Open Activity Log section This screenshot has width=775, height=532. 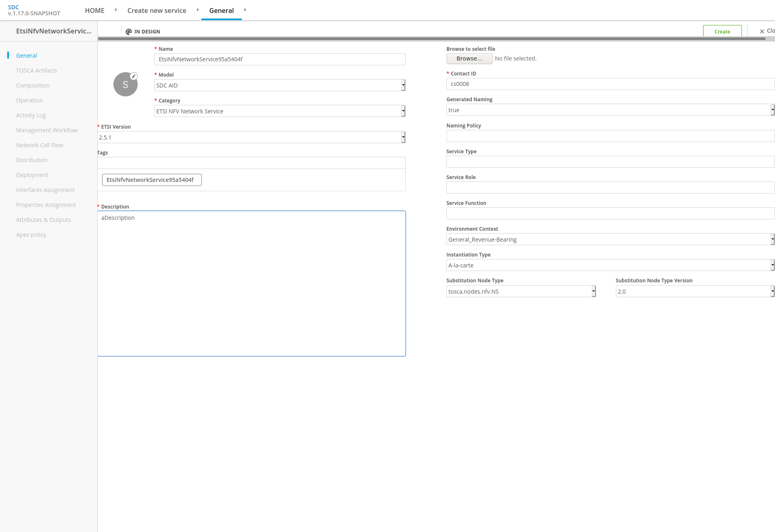31,115
